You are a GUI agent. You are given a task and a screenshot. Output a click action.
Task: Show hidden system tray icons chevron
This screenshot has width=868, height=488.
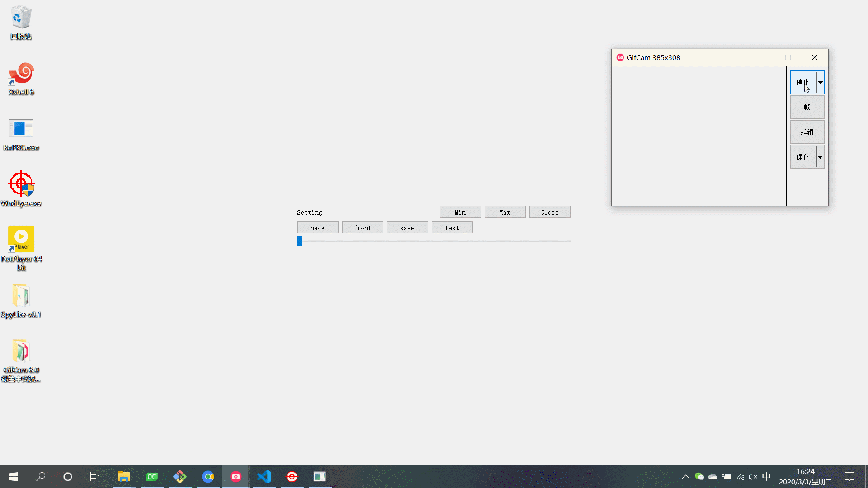(x=685, y=477)
